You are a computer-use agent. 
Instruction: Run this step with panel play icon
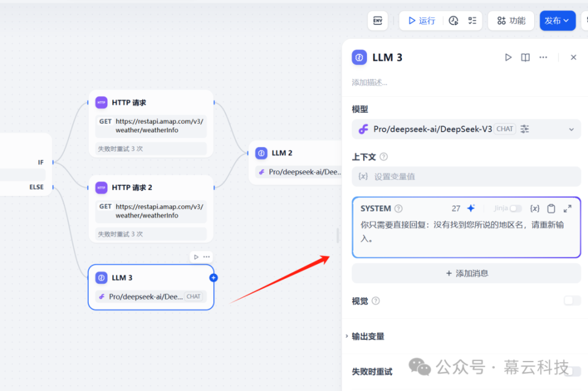[x=508, y=58]
